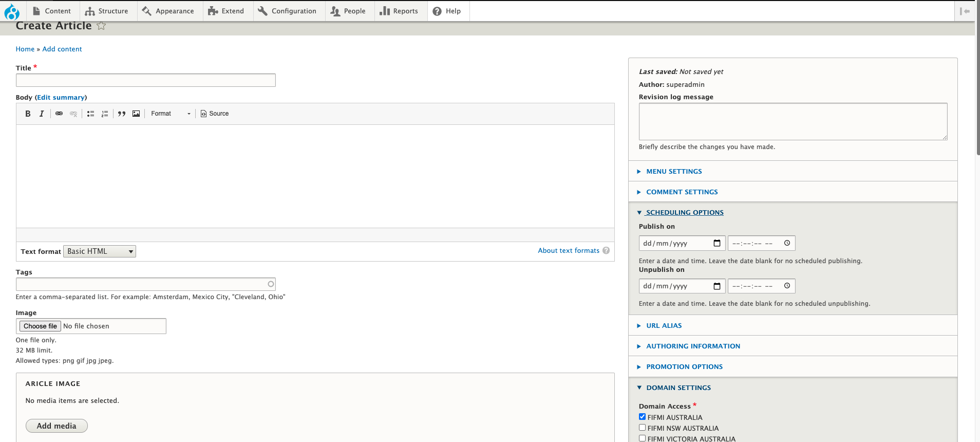This screenshot has width=980, height=442.
Task: Insert an image via editor toolbar
Action: (136, 114)
